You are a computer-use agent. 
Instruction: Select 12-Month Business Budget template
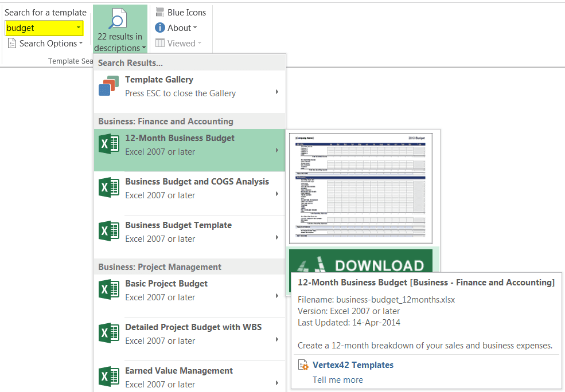click(189, 150)
